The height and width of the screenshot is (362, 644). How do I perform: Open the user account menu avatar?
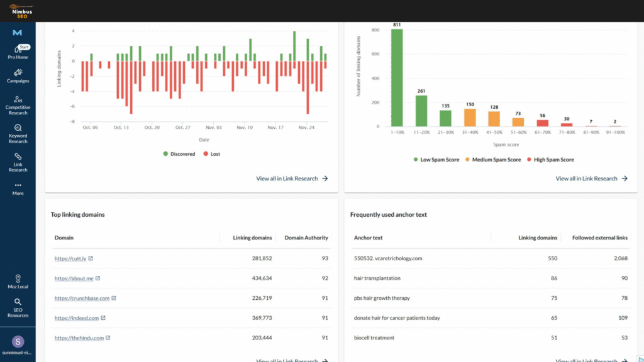tap(18, 341)
